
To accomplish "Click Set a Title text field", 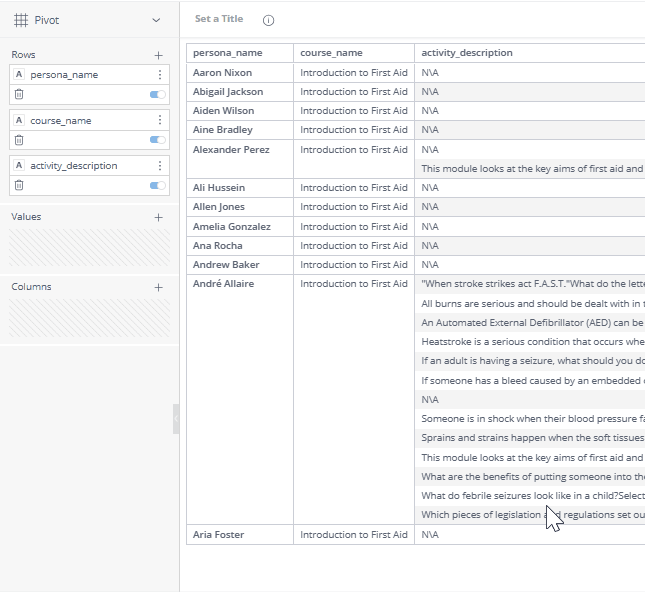I will [219, 19].
